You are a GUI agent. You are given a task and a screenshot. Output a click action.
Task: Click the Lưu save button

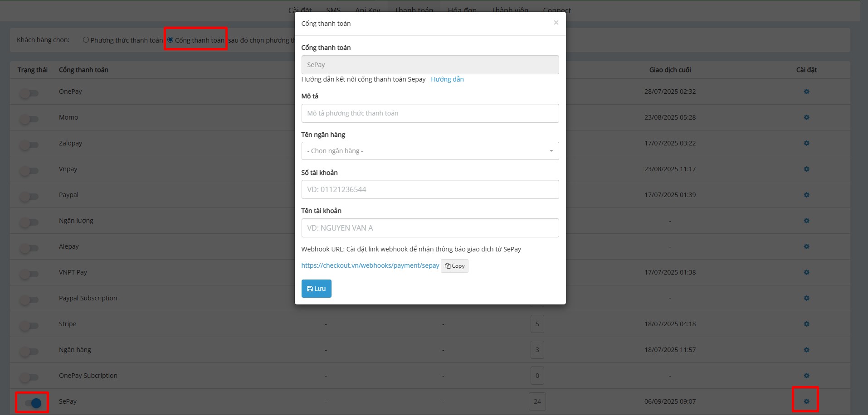(x=316, y=289)
